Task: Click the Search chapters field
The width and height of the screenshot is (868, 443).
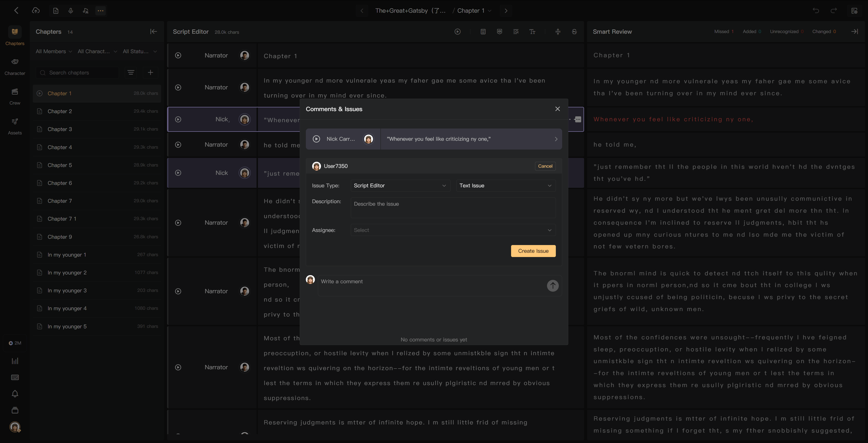Action: pyautogui.click(x=78, y=73)
